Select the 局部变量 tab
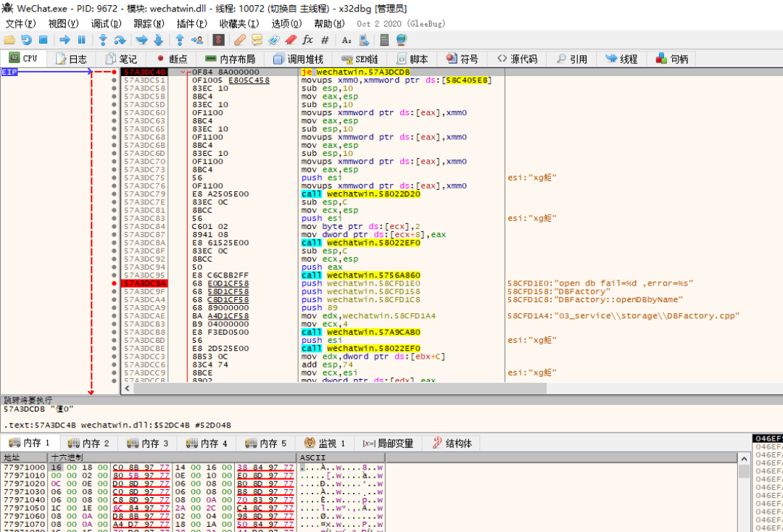Screen dimensions: 783x532 tap(389, 443)
